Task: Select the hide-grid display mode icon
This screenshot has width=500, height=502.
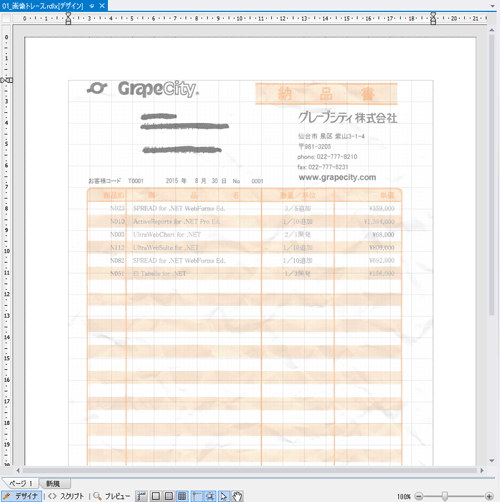Action: 156,496
